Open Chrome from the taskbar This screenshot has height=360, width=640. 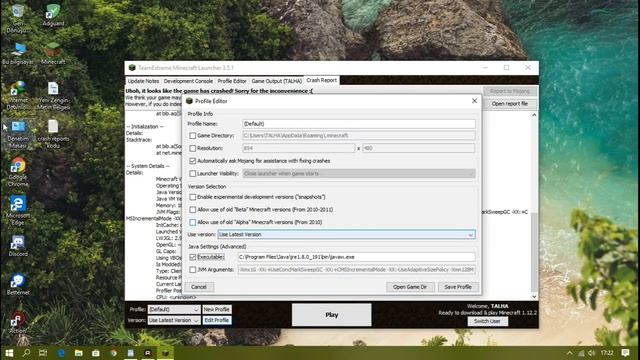113,353
